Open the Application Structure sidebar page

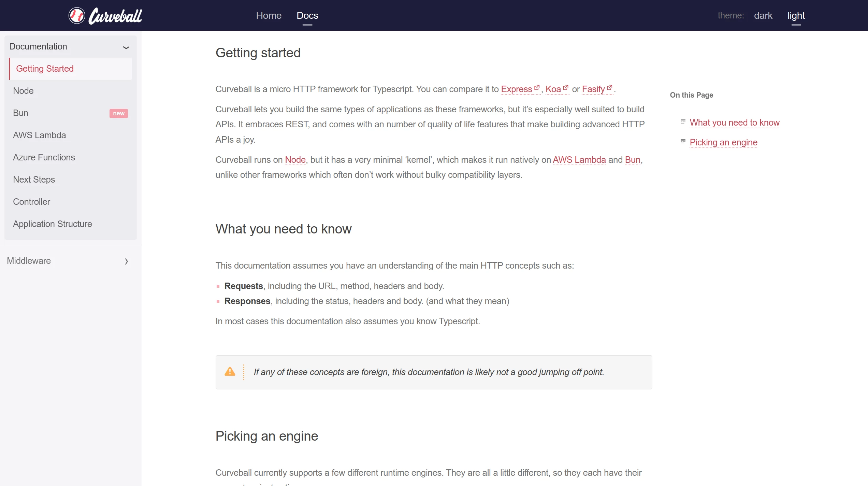(x=53, y=224)
